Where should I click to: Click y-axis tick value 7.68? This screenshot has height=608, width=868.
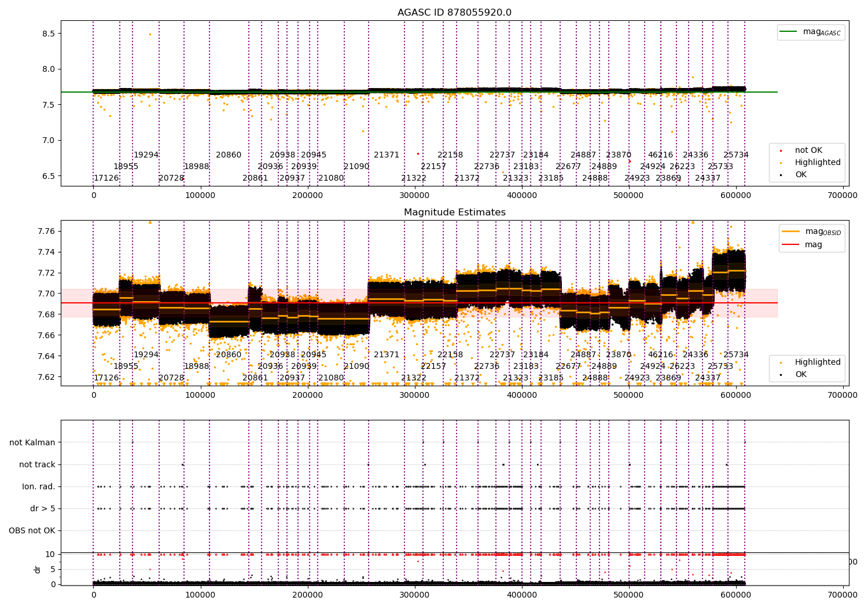tap(46, 314)
